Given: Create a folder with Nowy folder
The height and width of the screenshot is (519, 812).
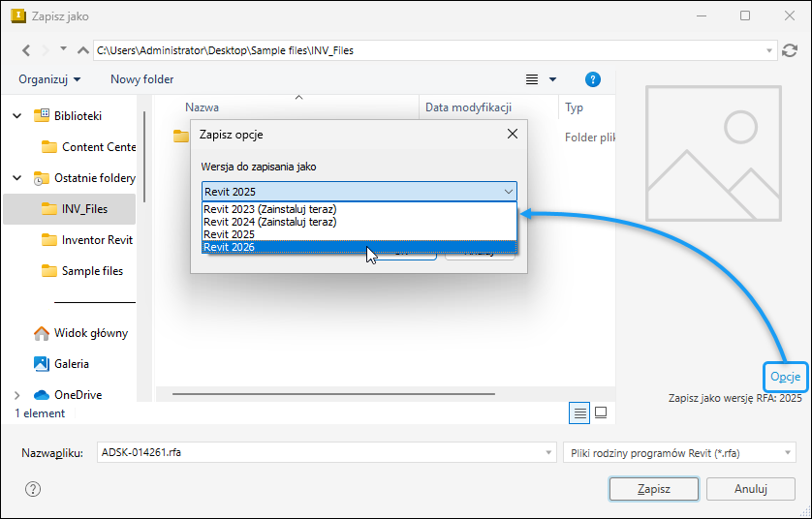Looking at the screenshot, I should [141, 79].
